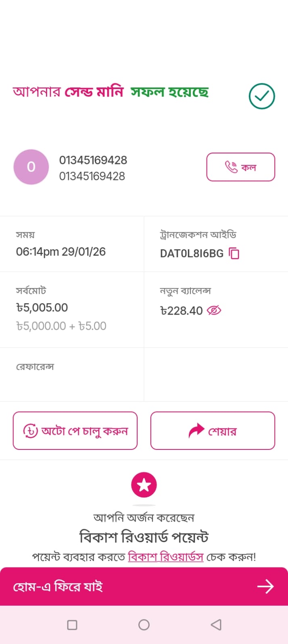Tap the total amount ৳5,005.00
The width and height of the screenshot is (288, 644).
[42, 308]
